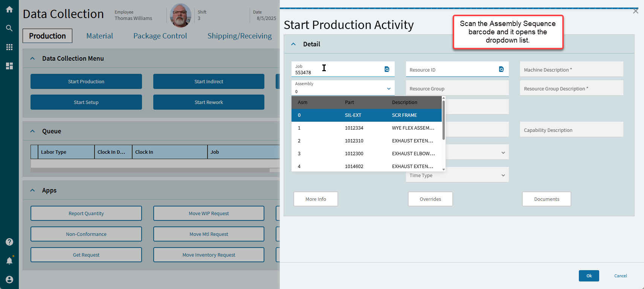644x289 pixels.
Task: Open the Assembly dropdown arrow
Action: (x=389, y=89)
